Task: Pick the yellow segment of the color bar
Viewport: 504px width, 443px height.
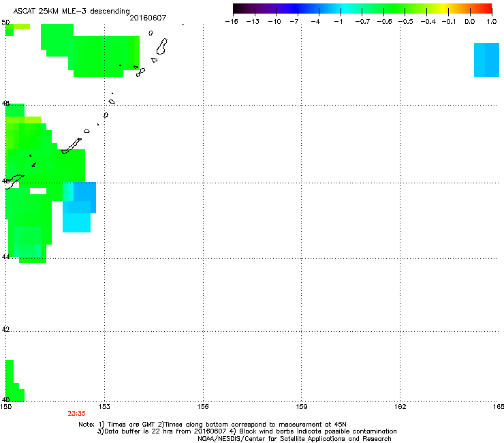Action: point(444,9)
